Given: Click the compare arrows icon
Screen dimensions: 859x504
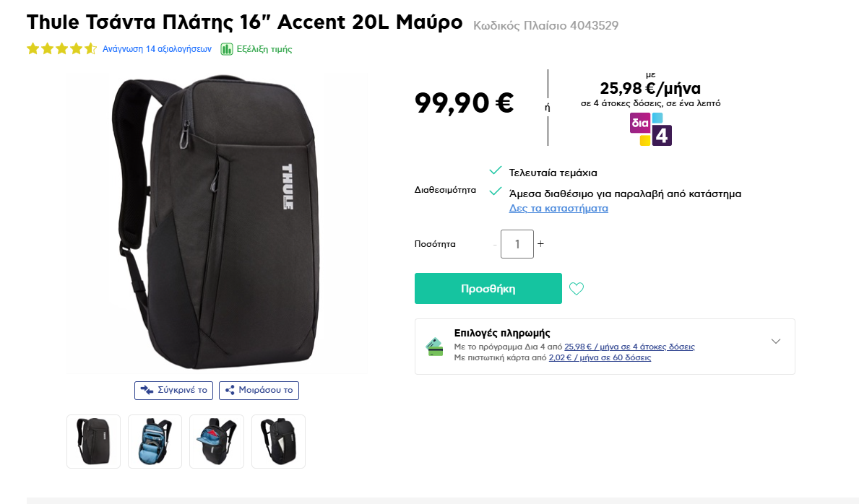Looking at the screenshot, I should pos(147,390).
